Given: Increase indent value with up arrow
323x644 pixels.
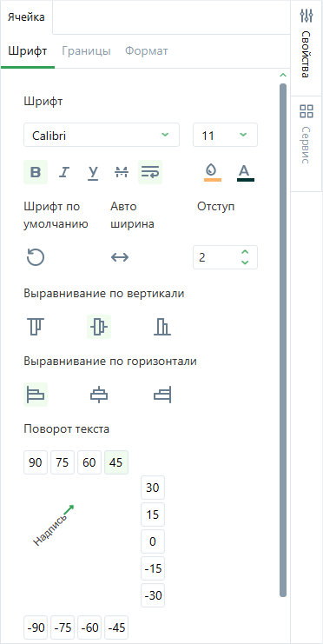Looking at the screenshot, I should click(x=245, y=252).
